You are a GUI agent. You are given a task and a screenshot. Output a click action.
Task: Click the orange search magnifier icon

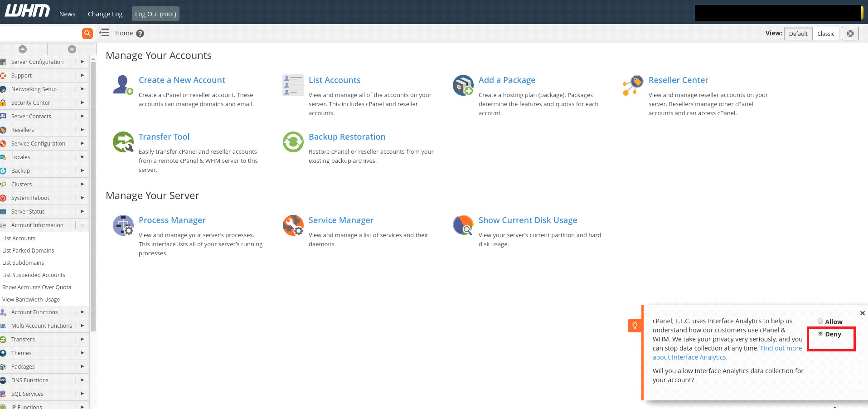coord(87,33)
